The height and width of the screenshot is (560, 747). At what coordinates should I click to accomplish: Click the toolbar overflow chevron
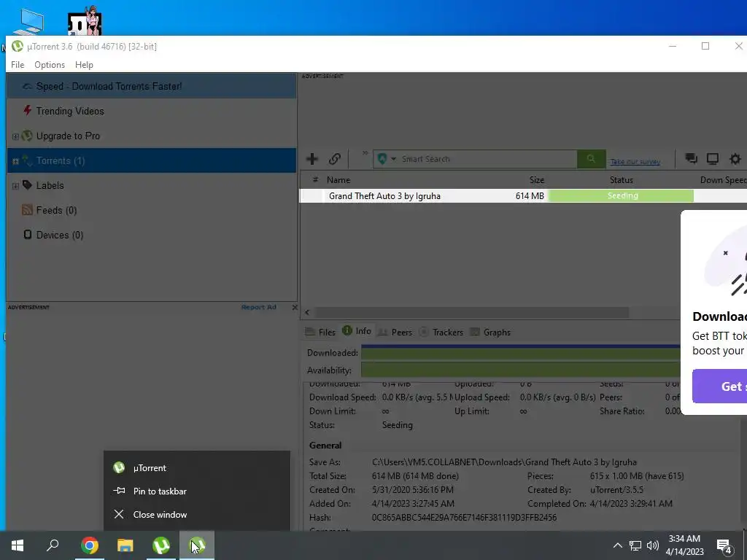(x=365, y=153)
